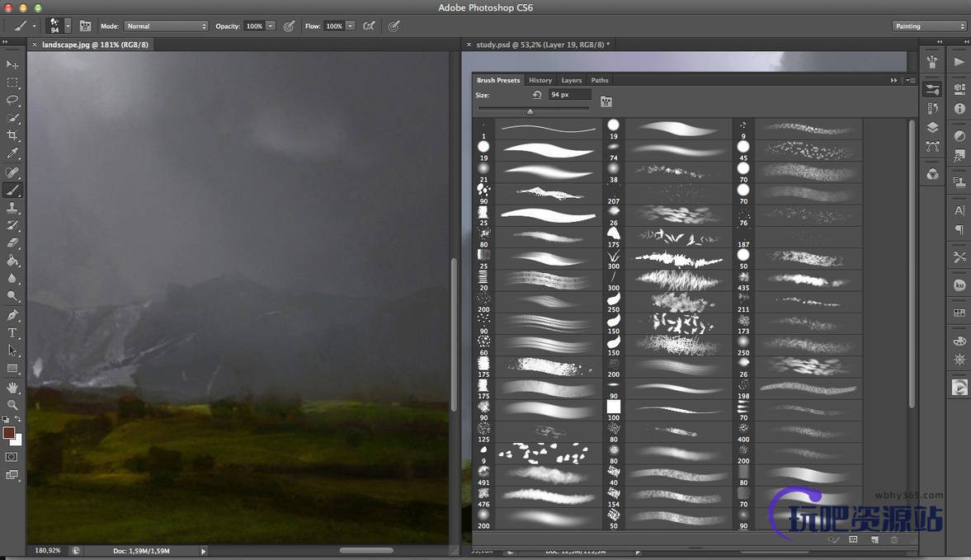Open the Brush Presets panel menu
Image resolution: width=971 pixels, height=560 pixels.
(x=911, y=80)
